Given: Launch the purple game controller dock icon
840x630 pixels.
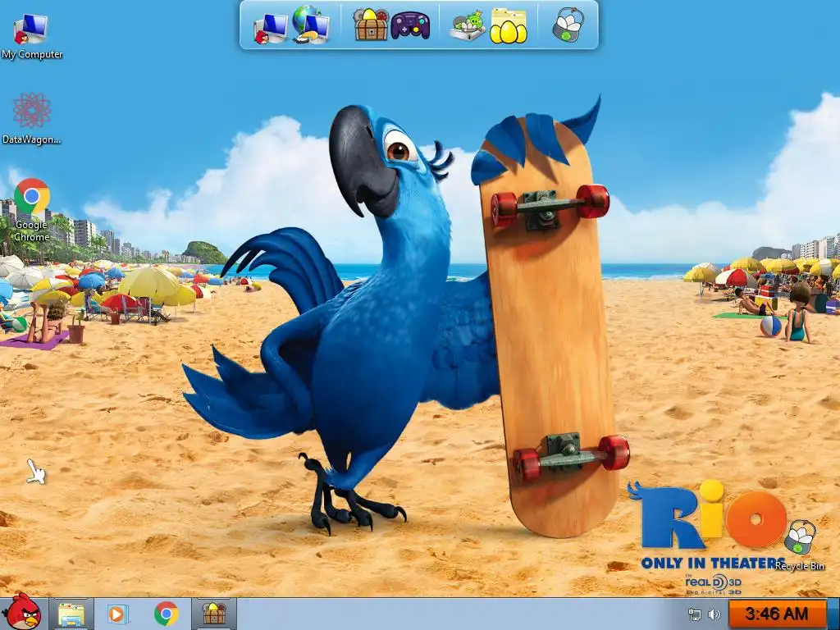Looking at the screenshot, I should point(410,25).
